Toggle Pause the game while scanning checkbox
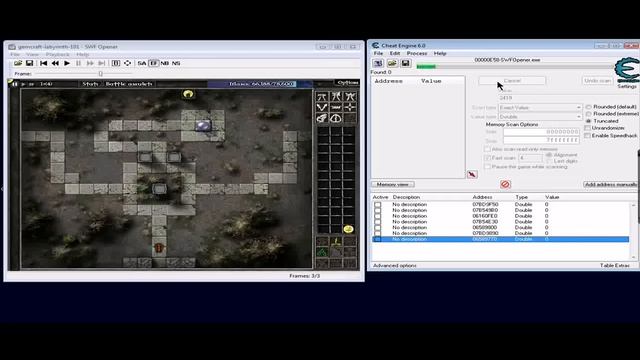 pos(487,167)
